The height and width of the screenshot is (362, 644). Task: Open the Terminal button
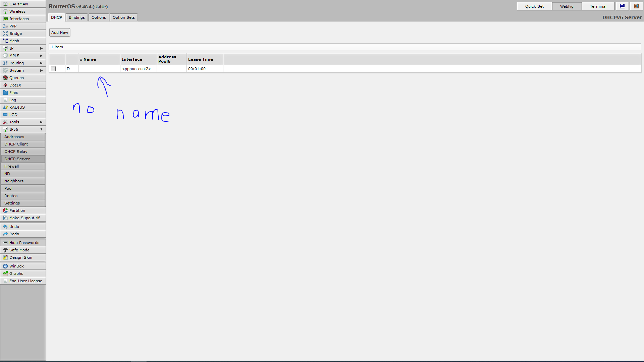598,6
